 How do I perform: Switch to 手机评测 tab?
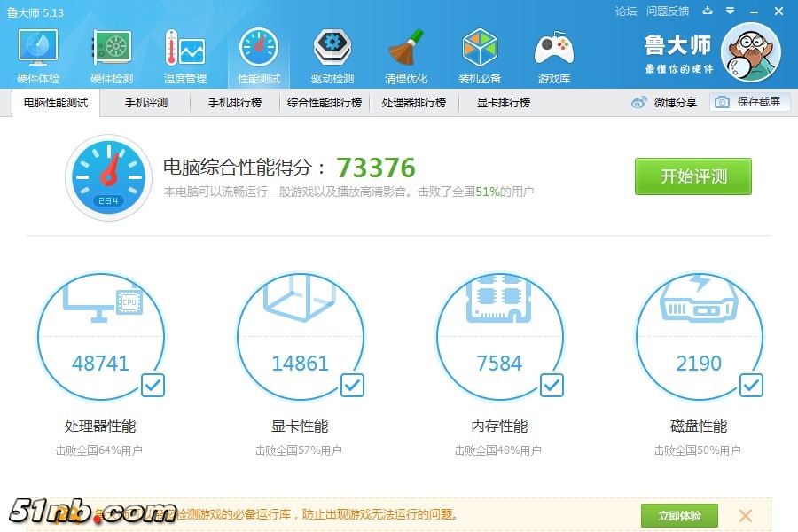click(146, 103)
